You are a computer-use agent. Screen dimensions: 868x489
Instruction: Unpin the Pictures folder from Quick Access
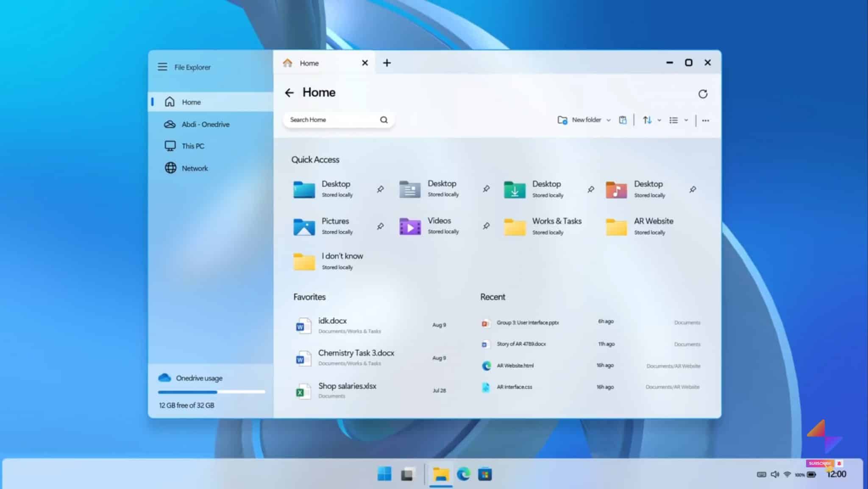pyautogui.click(x=379, y=226)
